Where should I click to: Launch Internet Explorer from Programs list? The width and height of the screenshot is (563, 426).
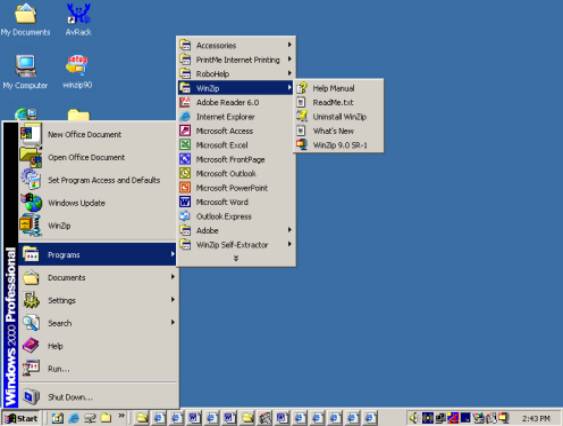236,116
